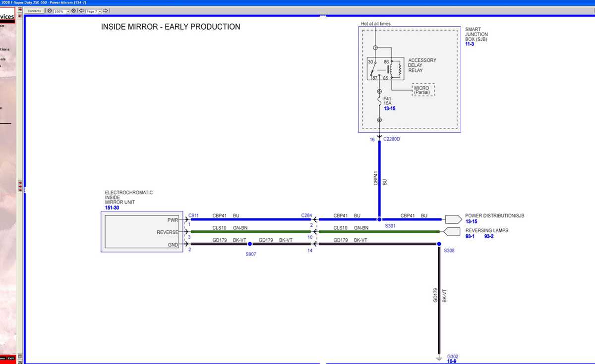
Task: Open fuse F41 reference 13-15 in SJB
Action: pyautogui.click(x=389, y=108)
